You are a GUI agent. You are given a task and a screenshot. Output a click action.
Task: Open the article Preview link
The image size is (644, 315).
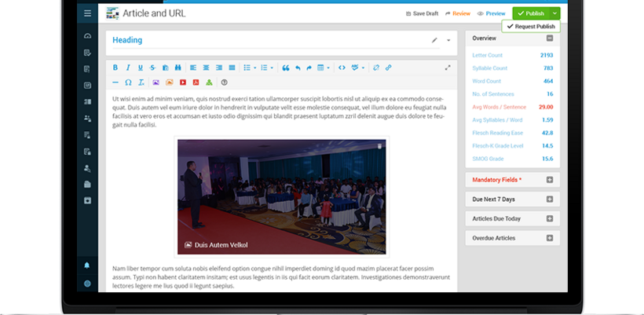pyautogui.click(x=491, y=13)
